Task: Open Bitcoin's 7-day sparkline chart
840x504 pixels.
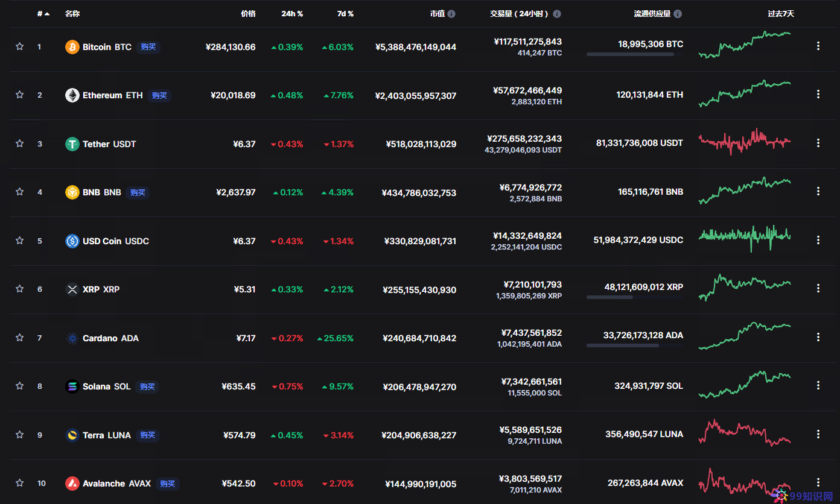Action: click(x=745, y=45)
